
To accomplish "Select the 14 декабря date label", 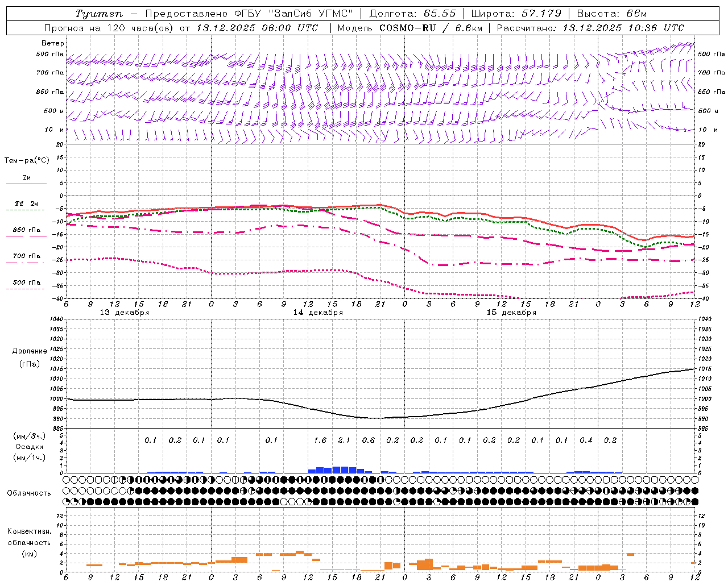I will pyautogui.click(x=318, y=313).
